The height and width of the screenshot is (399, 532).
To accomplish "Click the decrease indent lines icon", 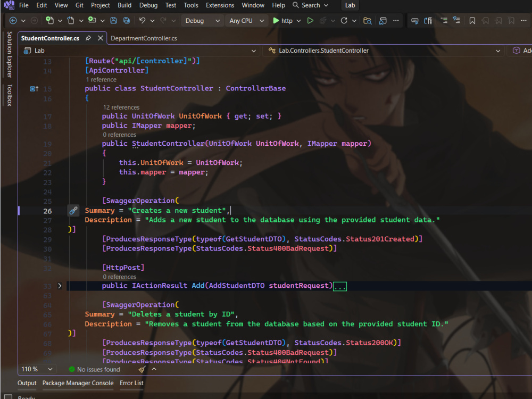I will click(444, 20).
